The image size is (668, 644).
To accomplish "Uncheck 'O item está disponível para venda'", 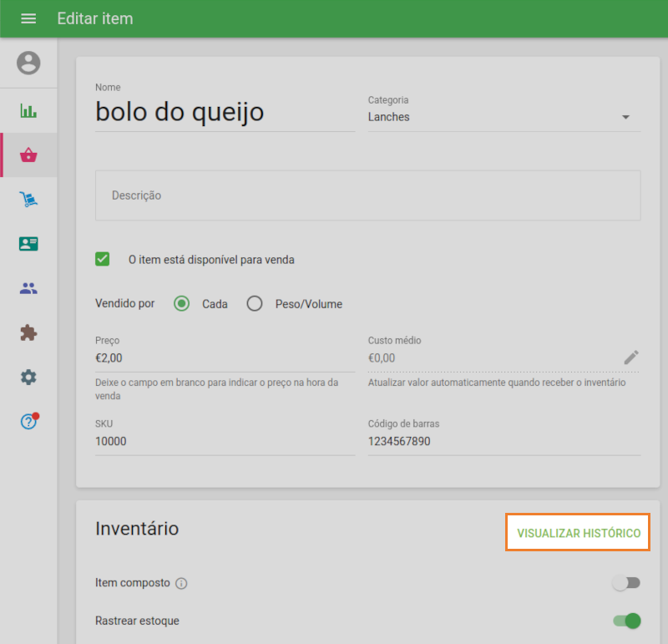I will coord(102,260).
